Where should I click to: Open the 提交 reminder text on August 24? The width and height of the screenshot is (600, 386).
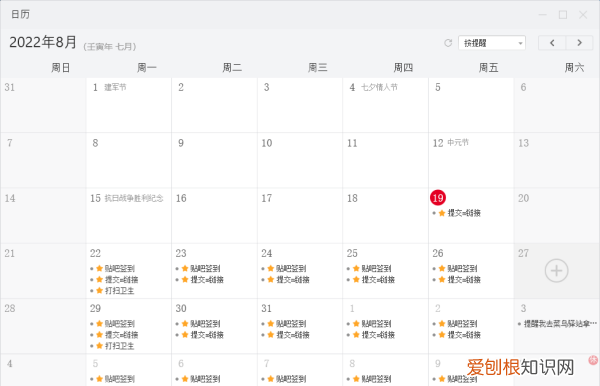(x=293, y=280)
